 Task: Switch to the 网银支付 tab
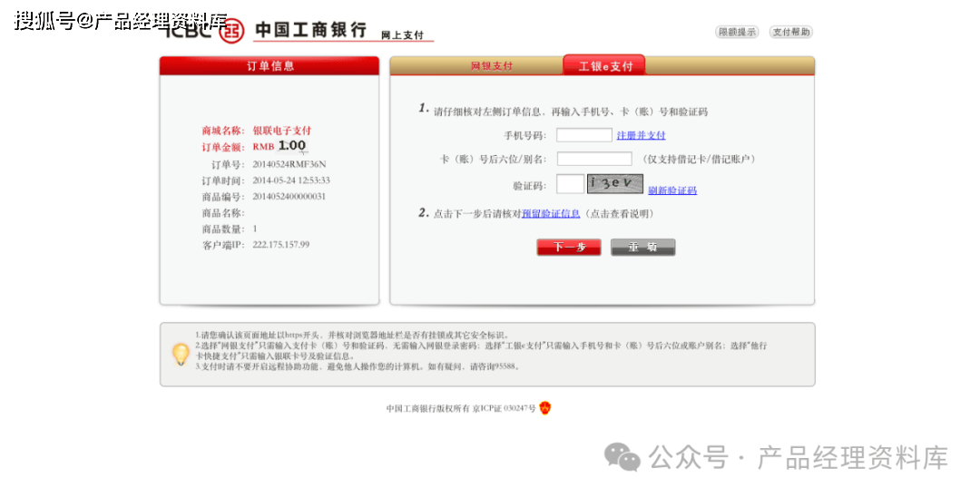pos(492,66)
